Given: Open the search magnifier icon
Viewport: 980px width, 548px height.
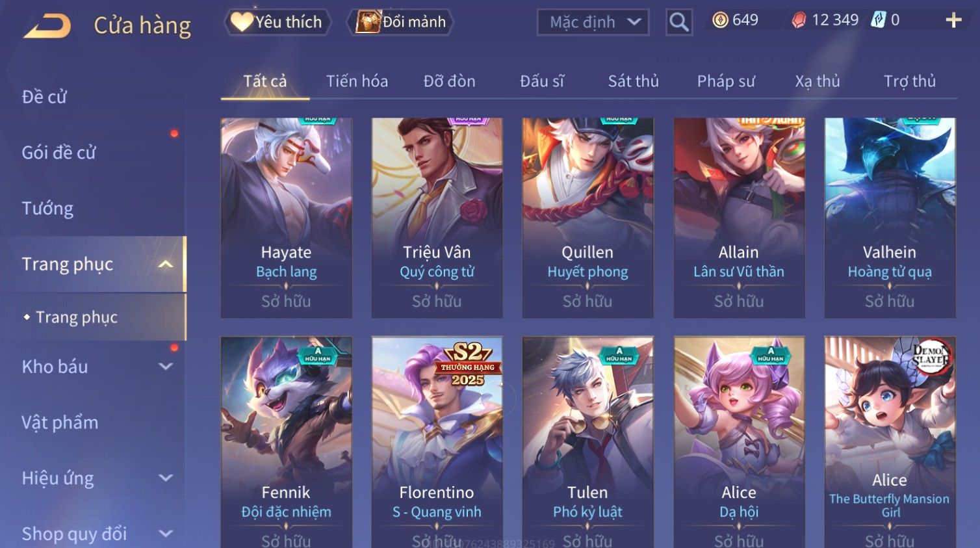Looking at the screenshot, I should click(678, 22).
